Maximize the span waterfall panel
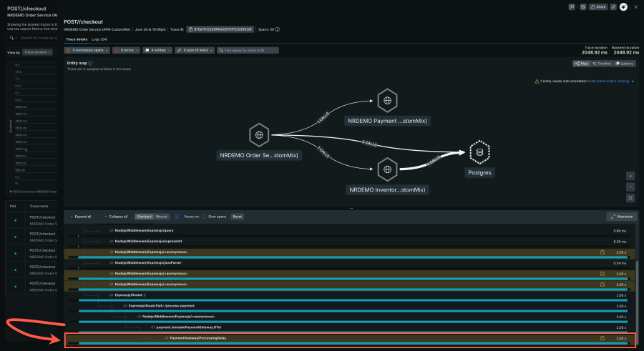The image size is (644, 351). pos(622,217)
